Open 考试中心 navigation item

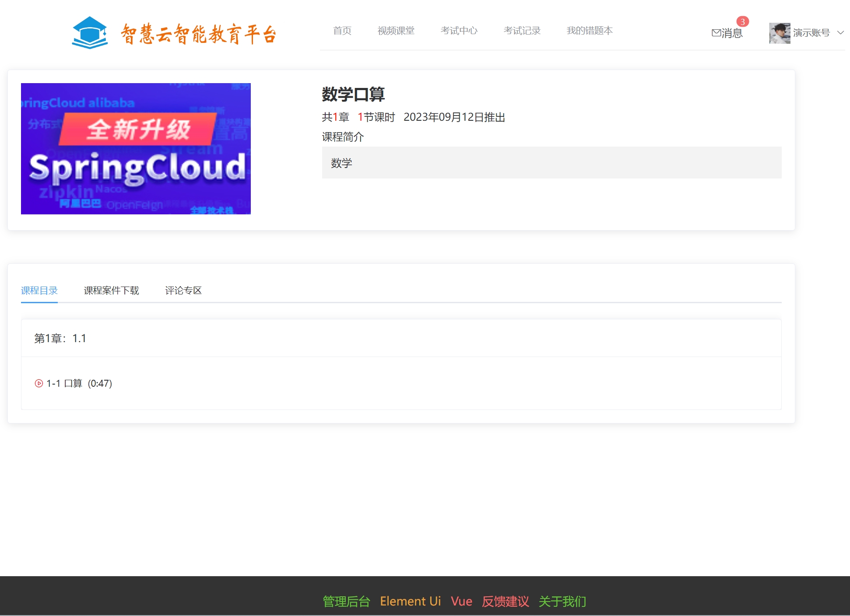(x=459, y=31)
